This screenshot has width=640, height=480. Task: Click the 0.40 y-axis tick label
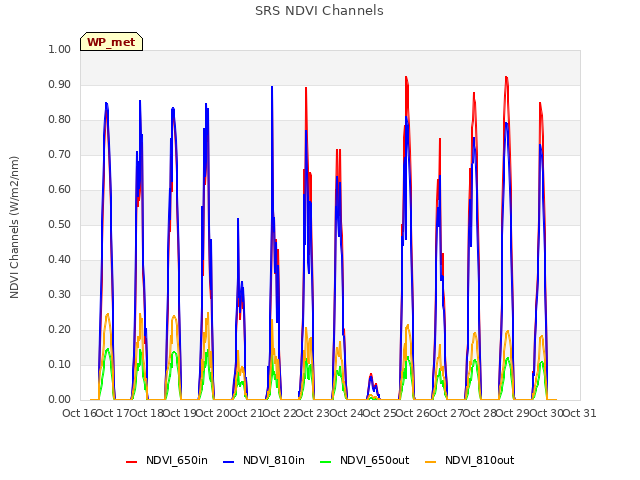click(60, 260)
